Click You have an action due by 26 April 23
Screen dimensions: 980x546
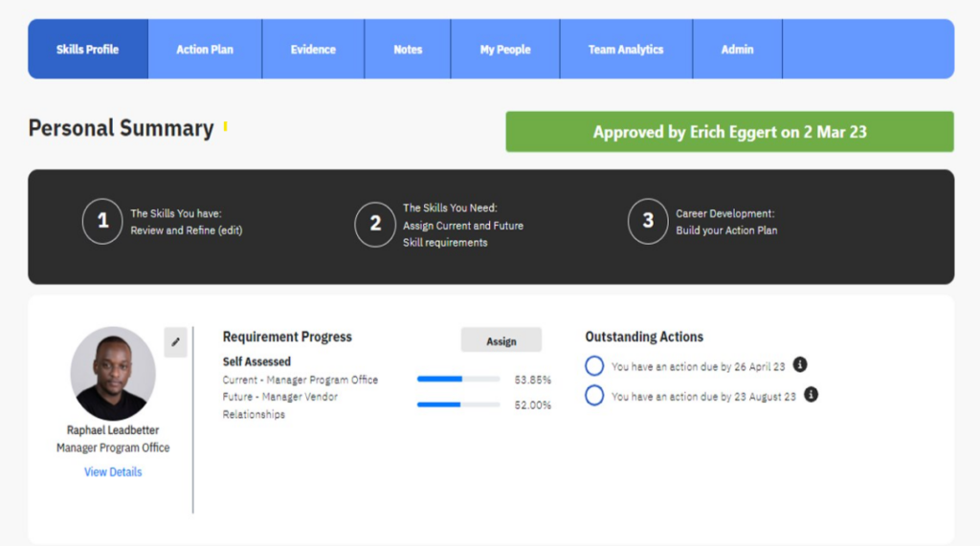tap(698, 366)
